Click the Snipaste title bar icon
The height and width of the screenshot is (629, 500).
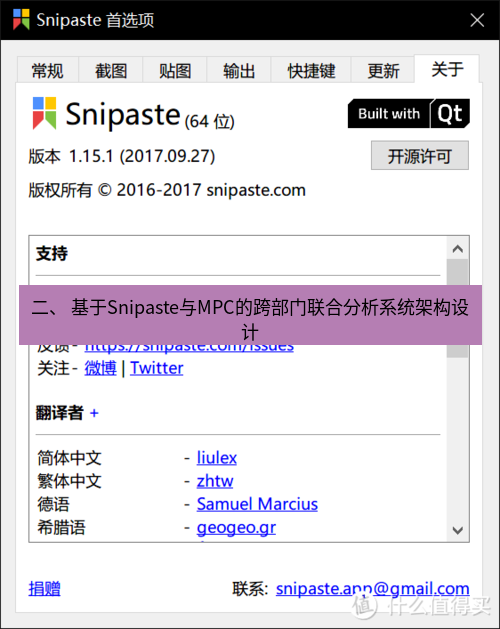pos(21,19)
